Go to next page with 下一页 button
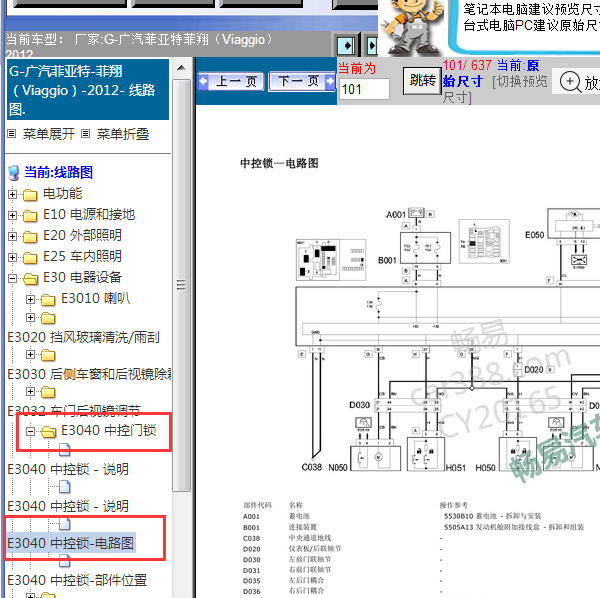600x598 pixels. 302,81
